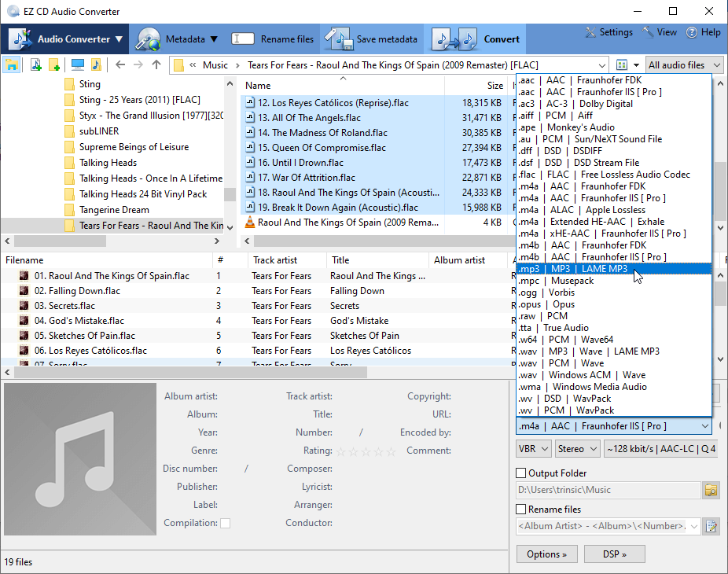Click the Convert icon in the toolbar
This screenshot has width=728, height=574.
454,39
